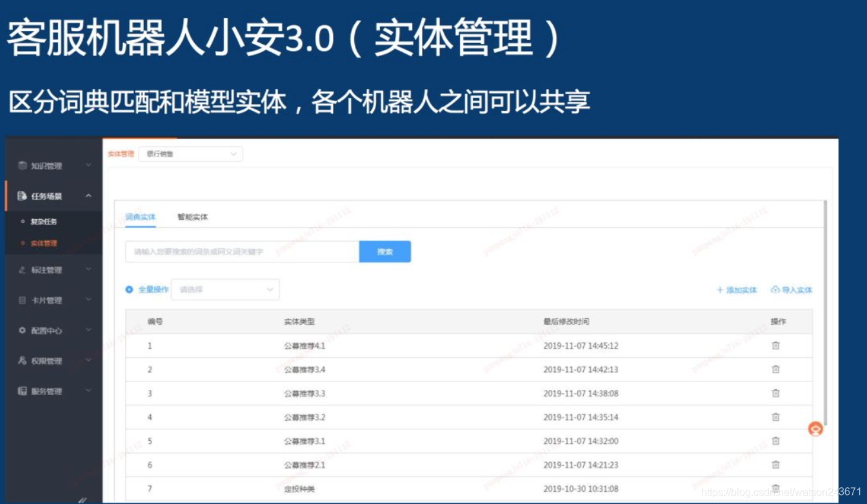This screenshot has width=867, height=504.
Task: Click entity name 公募推荐3.4
Action: [304, 370]
